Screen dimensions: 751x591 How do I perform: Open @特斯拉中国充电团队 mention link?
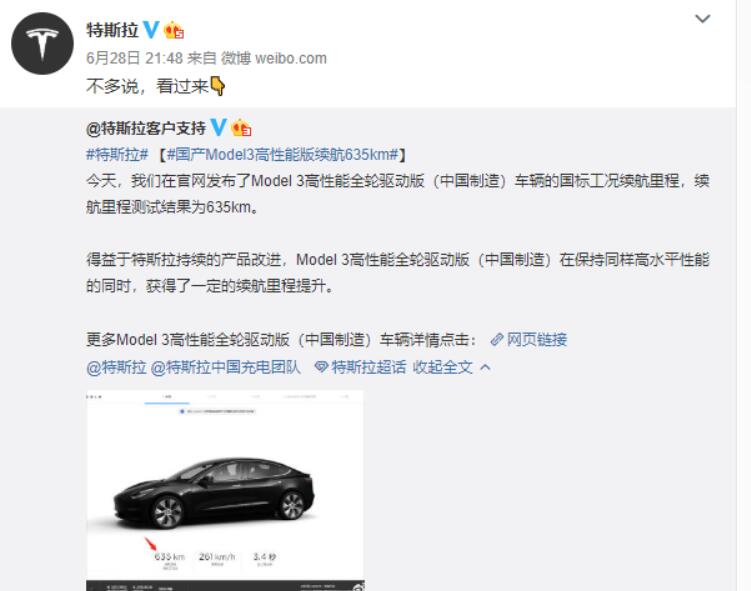point(226,367)
